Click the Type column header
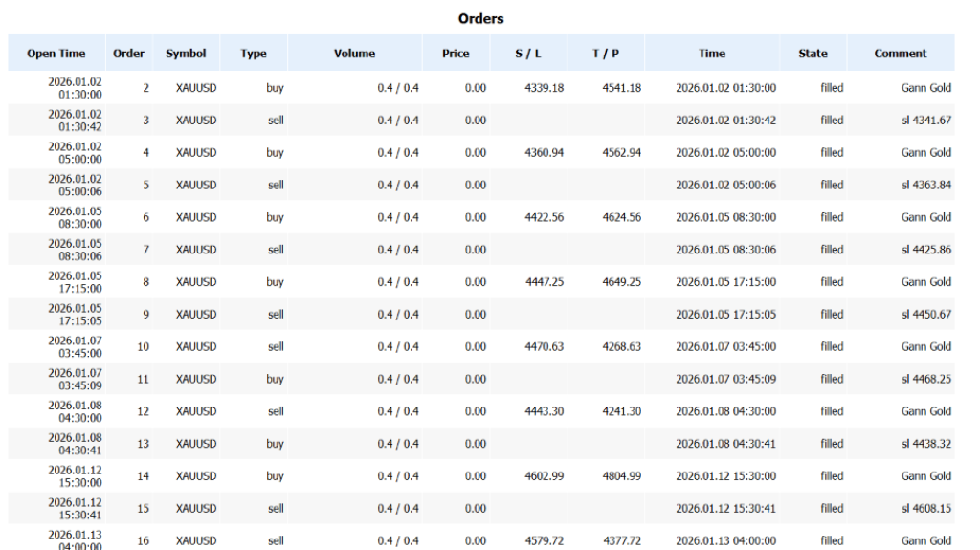The image size is (980, 550). 253,54
